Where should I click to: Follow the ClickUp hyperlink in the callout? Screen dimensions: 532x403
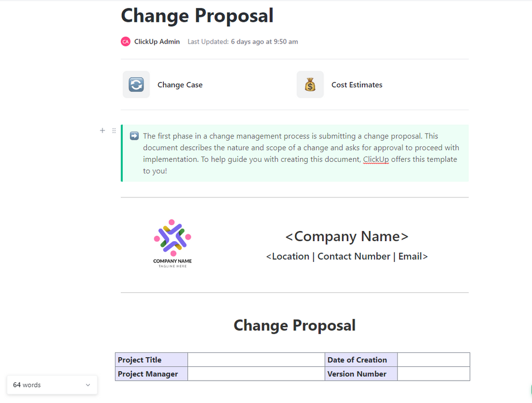(376, 159)
